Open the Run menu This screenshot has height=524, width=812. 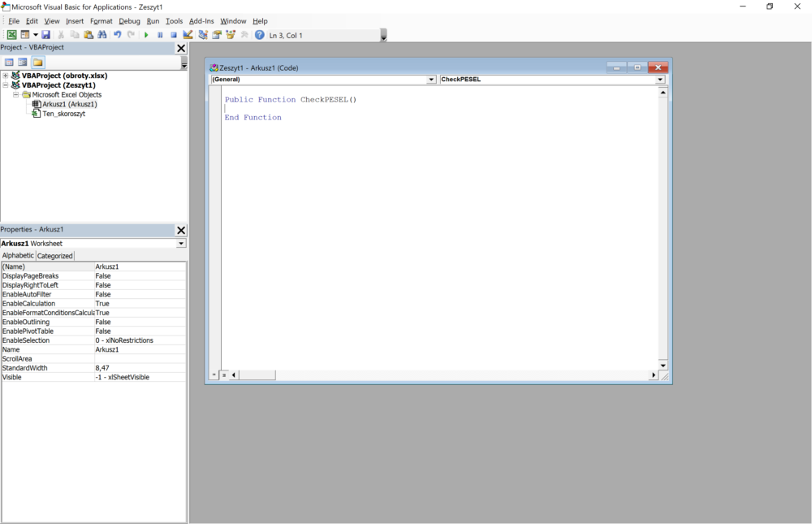(153, 21)
